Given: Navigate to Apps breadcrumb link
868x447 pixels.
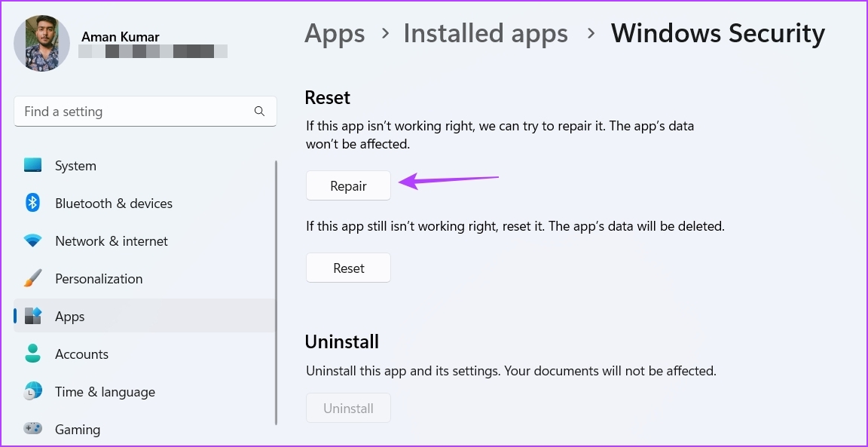Looking at the screenshot, I should click(x=335, y=32).
